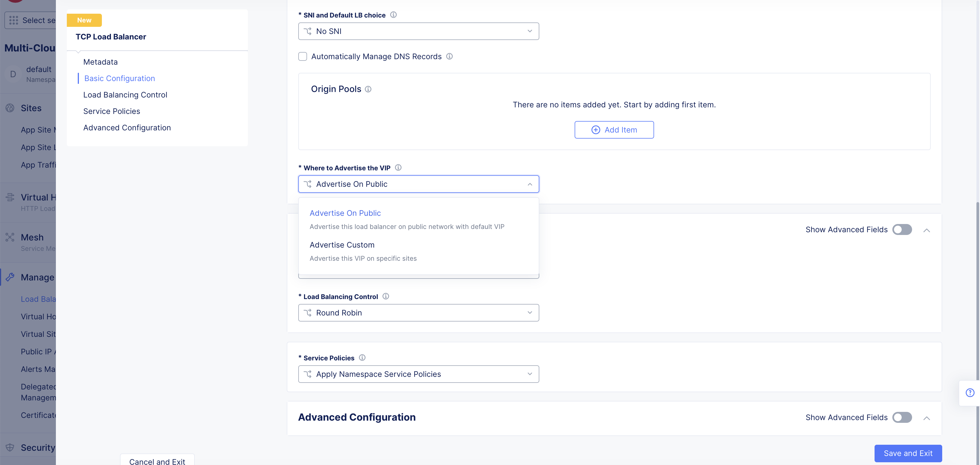This screenshot has height=465, width=980.
Task: Click info icon next to Where to Advertise the VIP
Action: click(398, 167)
